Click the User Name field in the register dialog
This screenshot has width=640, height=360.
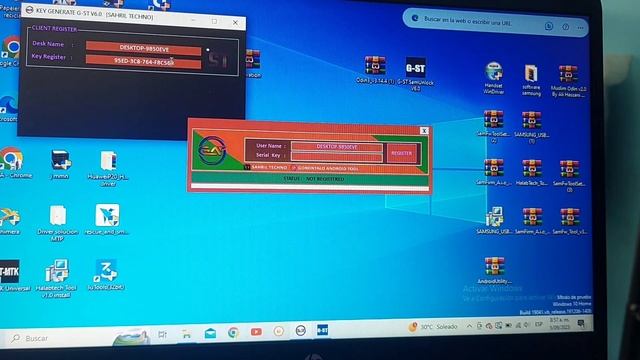(336, 147)
